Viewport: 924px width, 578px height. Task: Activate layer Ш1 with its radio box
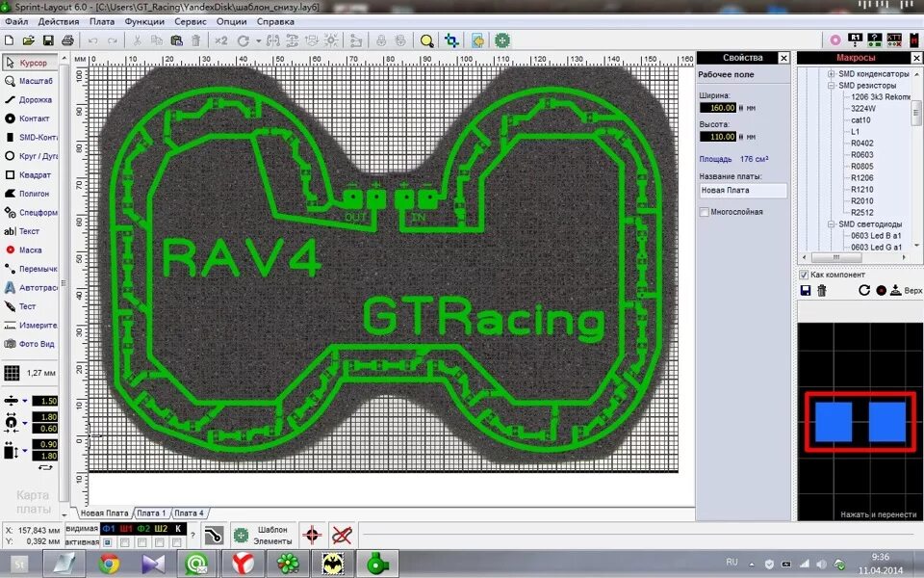pyautogui.click(x=125, y=542)
